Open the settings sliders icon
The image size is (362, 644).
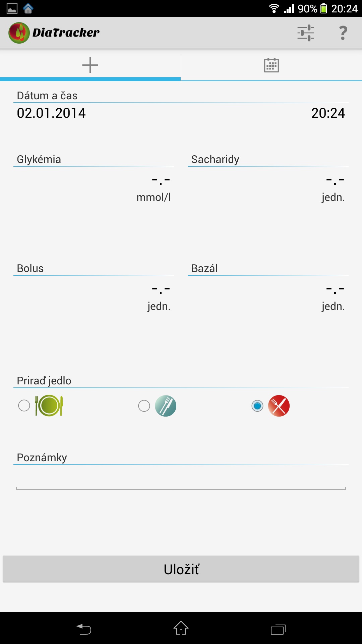[305, 33]
